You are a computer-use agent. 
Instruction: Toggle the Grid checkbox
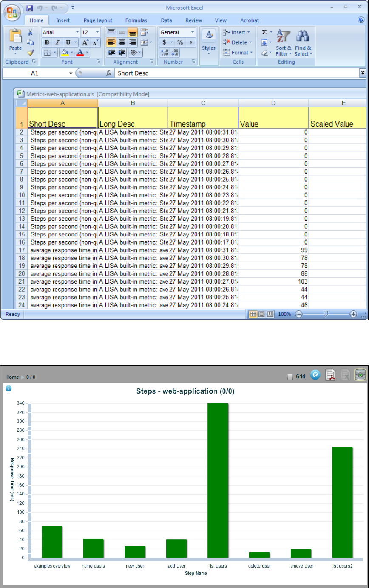(x=290, y=377)
